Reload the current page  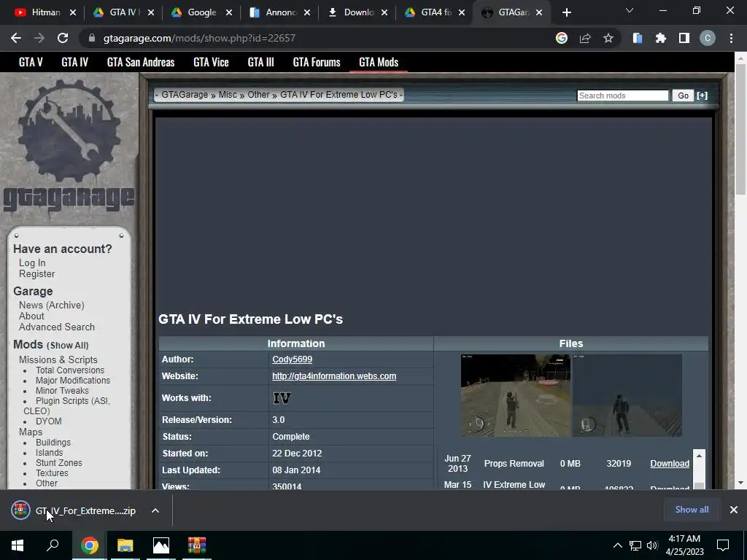tap(63, 38)
